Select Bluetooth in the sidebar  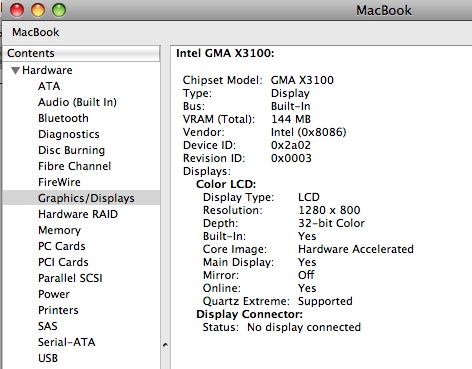63,118
